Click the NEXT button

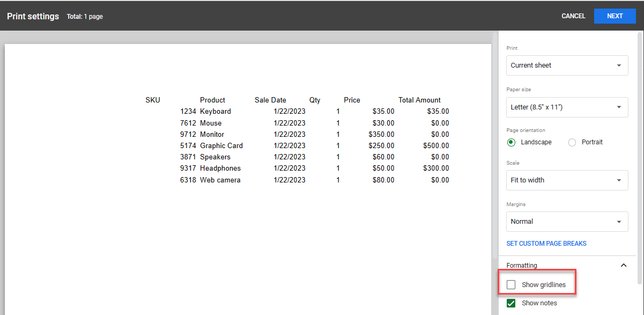coord(615,16)
